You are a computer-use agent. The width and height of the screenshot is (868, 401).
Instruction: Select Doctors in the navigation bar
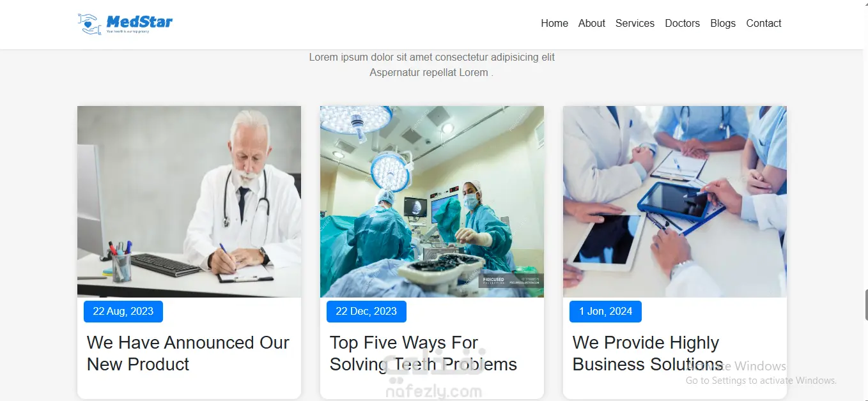pos(682,23)
